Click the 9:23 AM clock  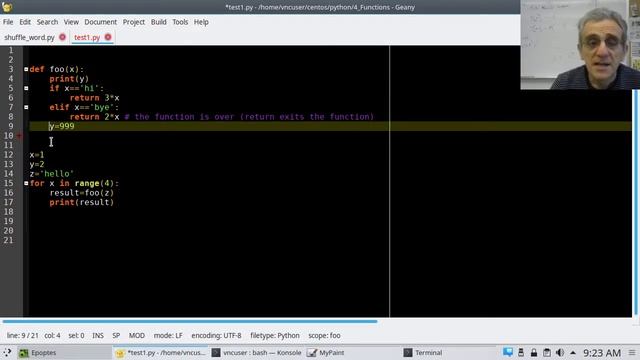click(x=602, y=353)
